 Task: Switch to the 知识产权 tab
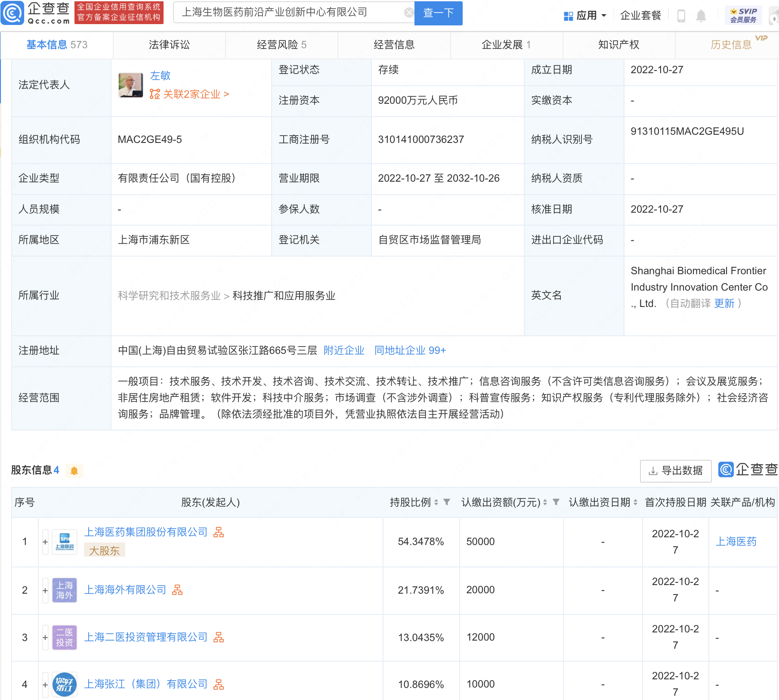point(619,45)
